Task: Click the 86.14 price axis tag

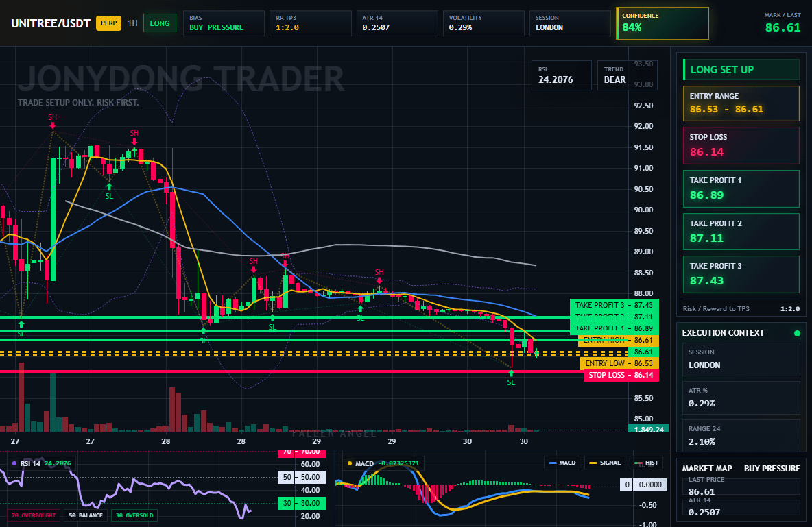Action: click(x=644, y=375)
